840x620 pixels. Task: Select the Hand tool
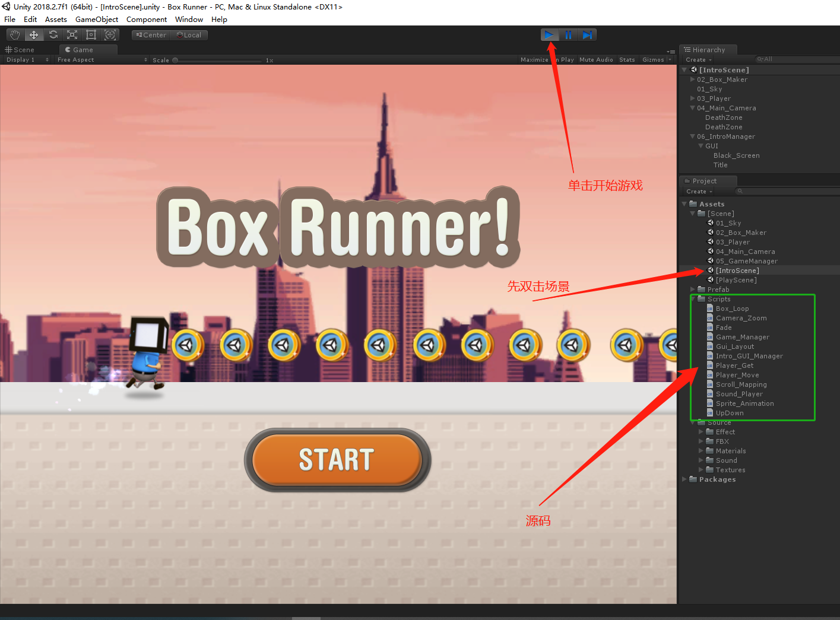(x=15, y=35)
